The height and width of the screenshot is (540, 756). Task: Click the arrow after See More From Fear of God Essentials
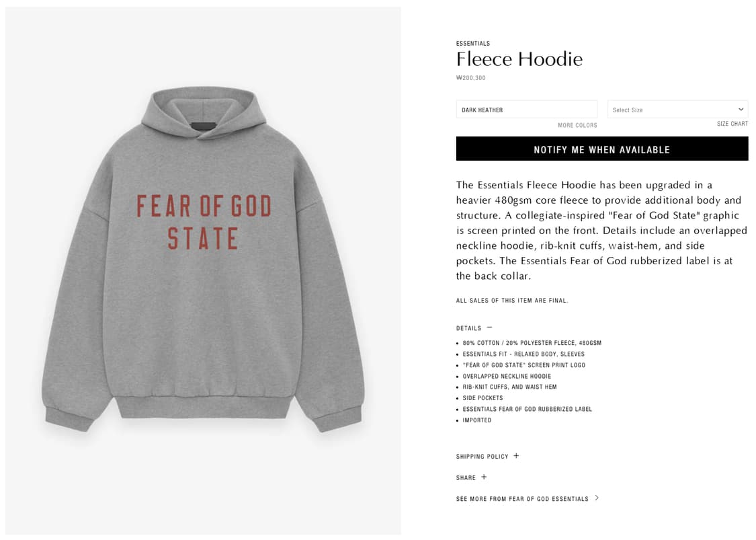point(597,498)
